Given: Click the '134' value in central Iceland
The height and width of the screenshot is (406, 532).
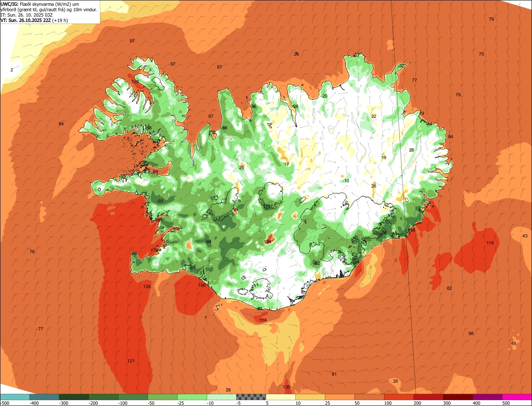Looking at the screenshot, I should [268, 242].
